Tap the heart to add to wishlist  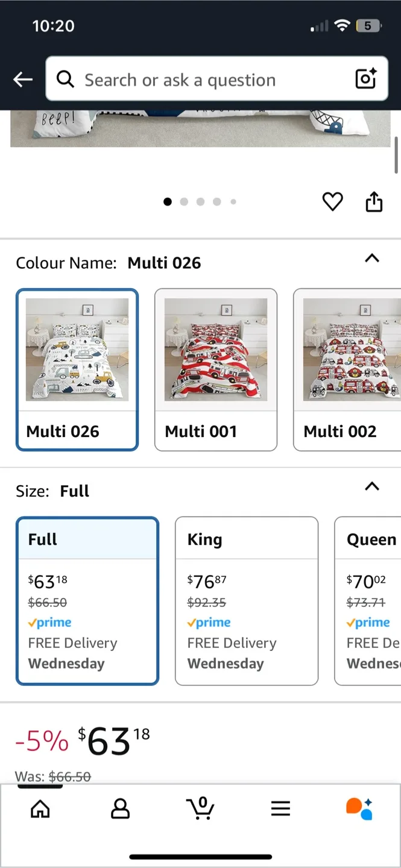(x=332, y=201)
